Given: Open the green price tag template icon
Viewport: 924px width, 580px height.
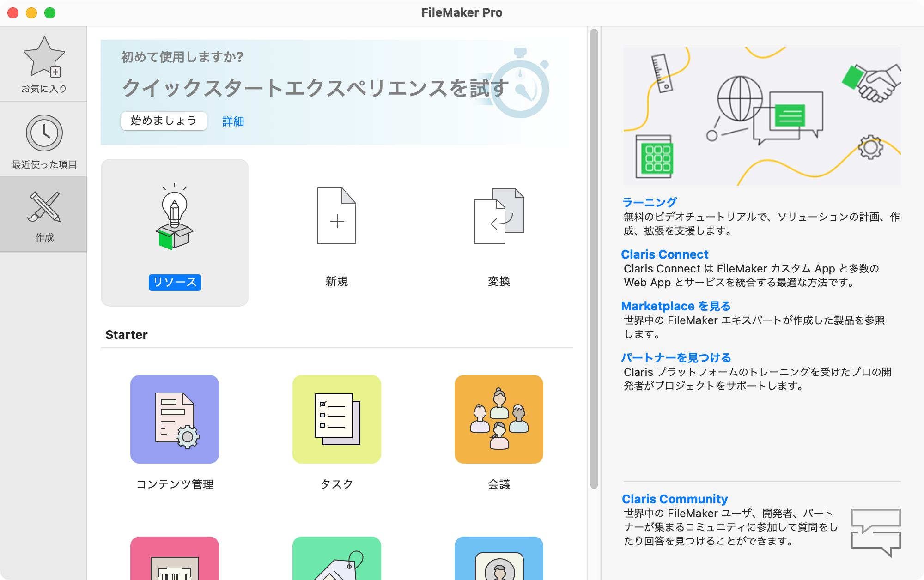Looking at the screenshot, I should point(337,558).
